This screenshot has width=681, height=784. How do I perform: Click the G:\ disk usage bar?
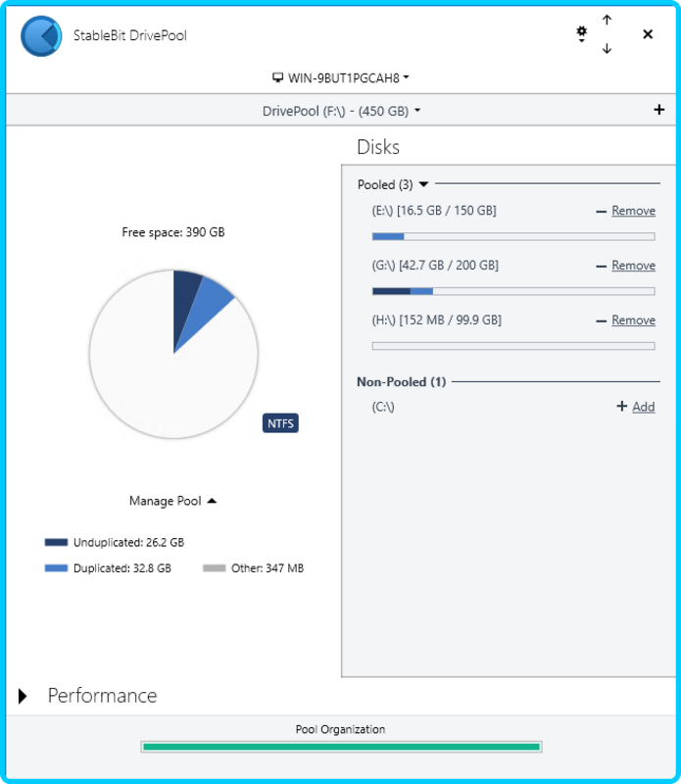[x=513, y=291]
